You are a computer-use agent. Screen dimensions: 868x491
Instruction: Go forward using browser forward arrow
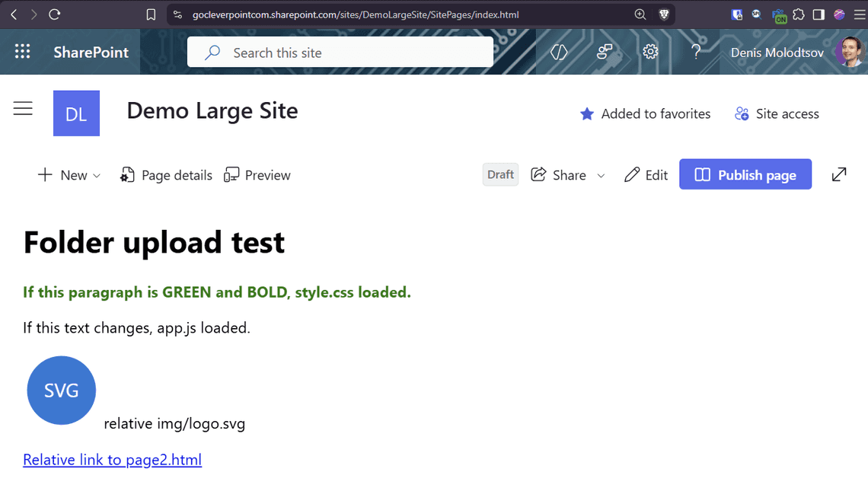pyautogui.click(x=34, y=14)
